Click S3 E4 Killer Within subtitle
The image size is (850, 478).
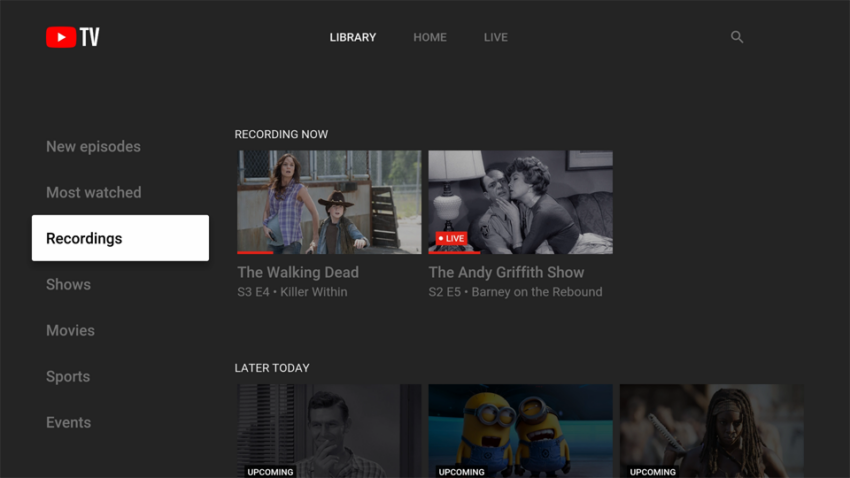(x=292, y=292)
